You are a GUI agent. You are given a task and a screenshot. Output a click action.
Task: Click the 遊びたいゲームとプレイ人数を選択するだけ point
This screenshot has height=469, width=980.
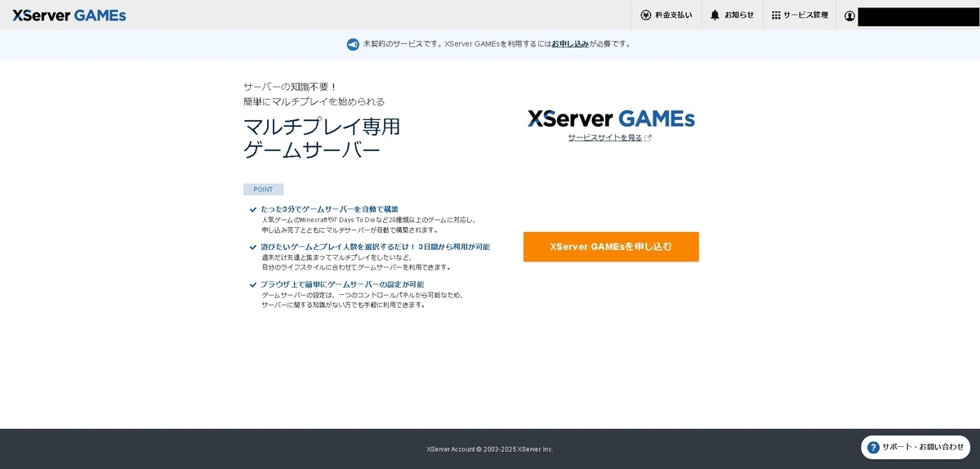point(376,247)
